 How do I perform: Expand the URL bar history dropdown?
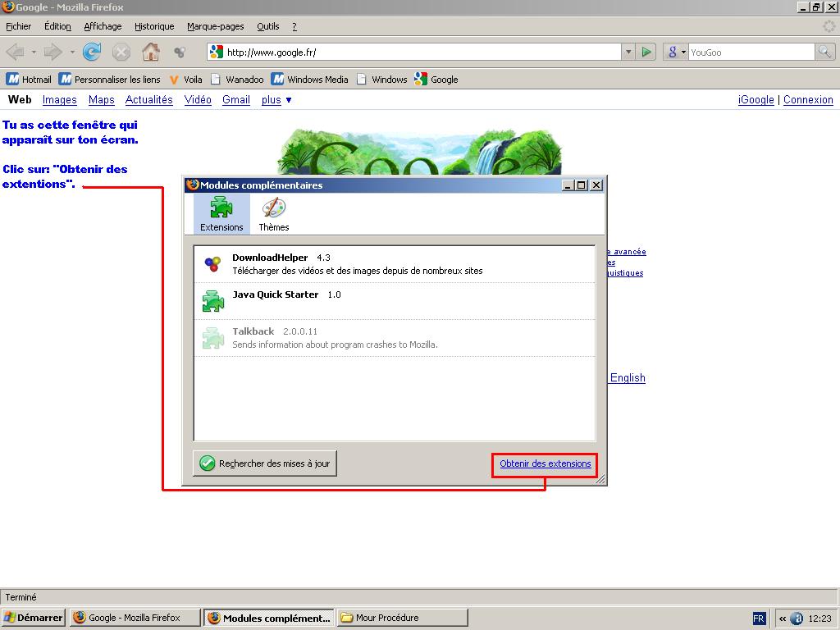tap(628, 52)
